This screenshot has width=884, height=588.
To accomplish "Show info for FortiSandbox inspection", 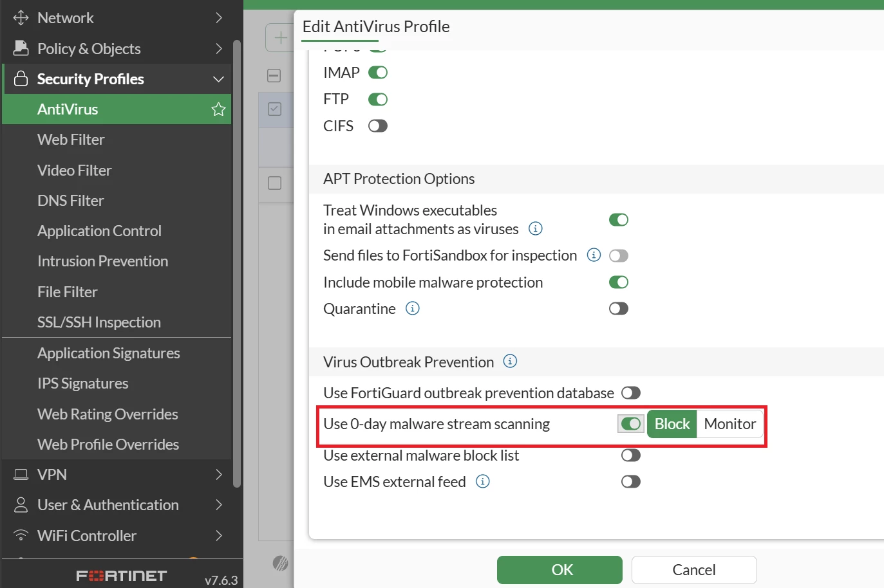I will click(594, 255).
